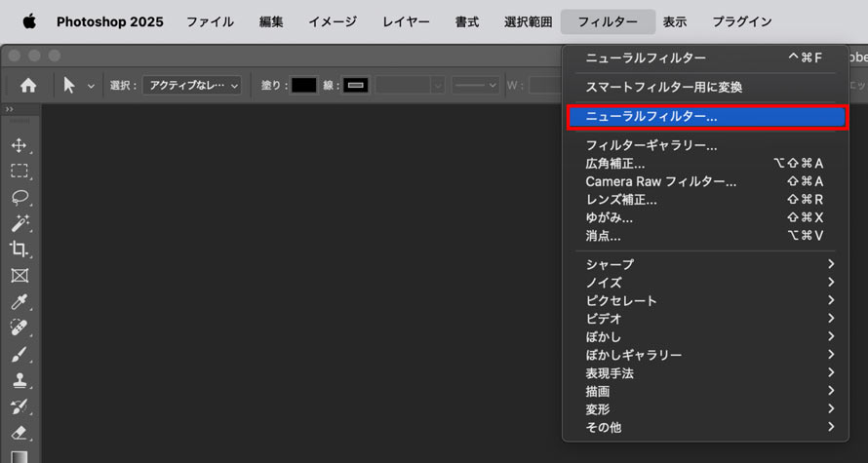Choose highlighted ニューラルフィルター... item
Viewport: 868px width, 463px height.
coord(707,117)
